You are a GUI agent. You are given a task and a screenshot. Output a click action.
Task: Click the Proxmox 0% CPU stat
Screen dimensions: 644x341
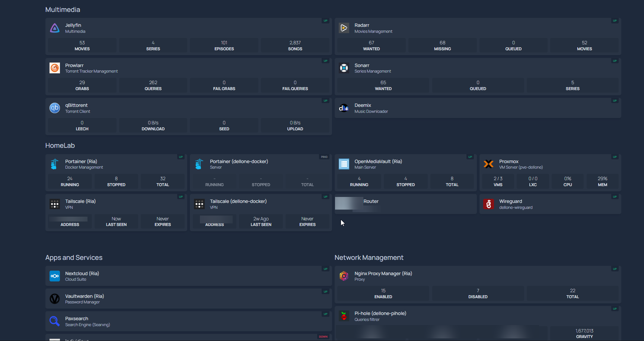(568, 181)
